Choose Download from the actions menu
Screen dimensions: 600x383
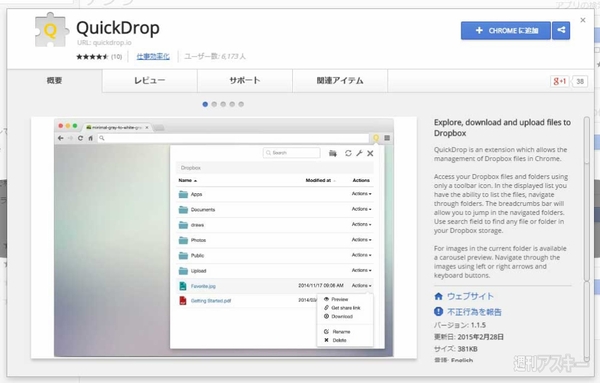[338, 316]
